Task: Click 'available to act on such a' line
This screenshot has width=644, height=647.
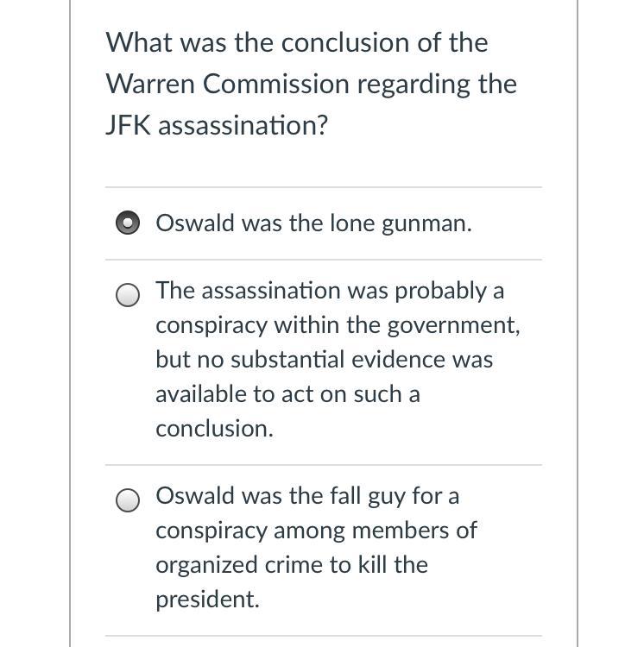Action: click(x=287, y=394)
